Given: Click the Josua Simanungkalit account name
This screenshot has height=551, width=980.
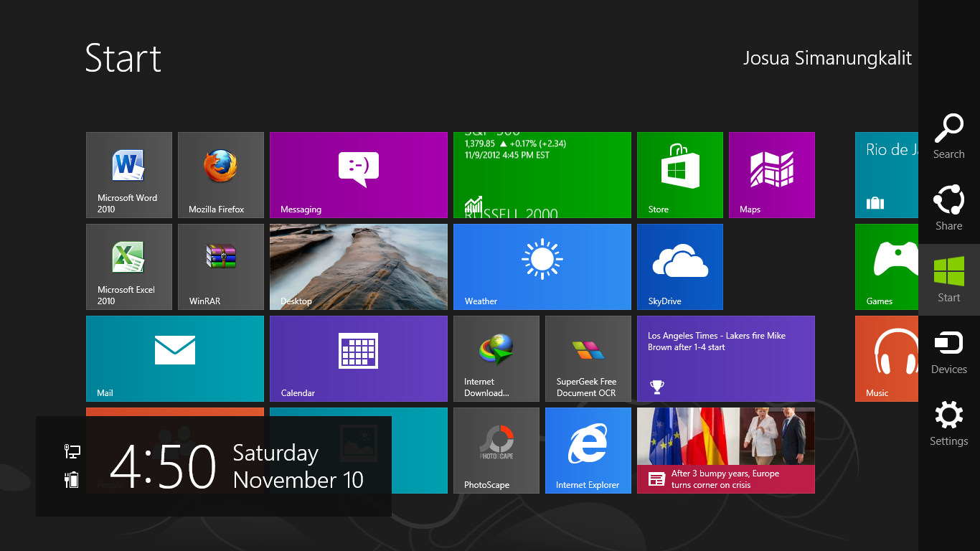Looking at the screenshot, I should pos(827,58).
